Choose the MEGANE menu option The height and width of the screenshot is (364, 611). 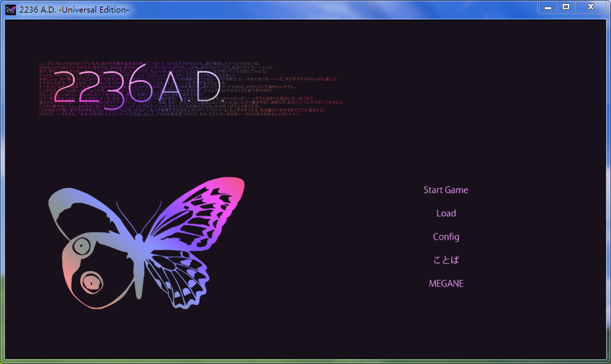pos(445,283)
